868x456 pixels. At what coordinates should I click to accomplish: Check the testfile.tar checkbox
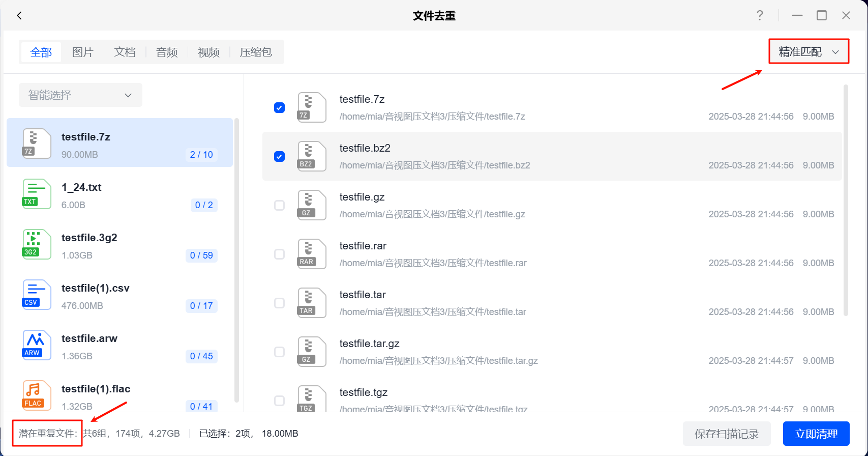click(279, 303)
